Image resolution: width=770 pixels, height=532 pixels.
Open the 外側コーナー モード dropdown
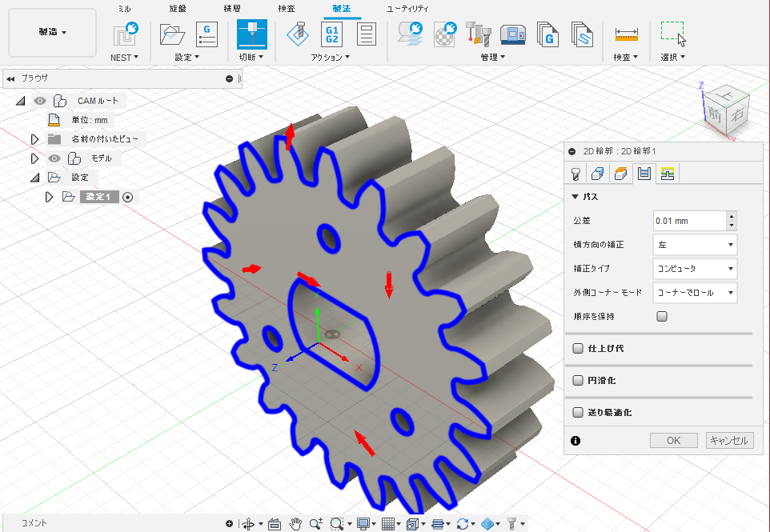(x=695, y=293)
